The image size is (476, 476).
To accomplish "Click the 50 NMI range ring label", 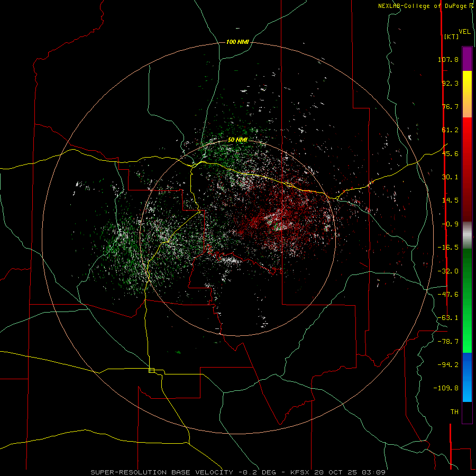I will [237, 140].
